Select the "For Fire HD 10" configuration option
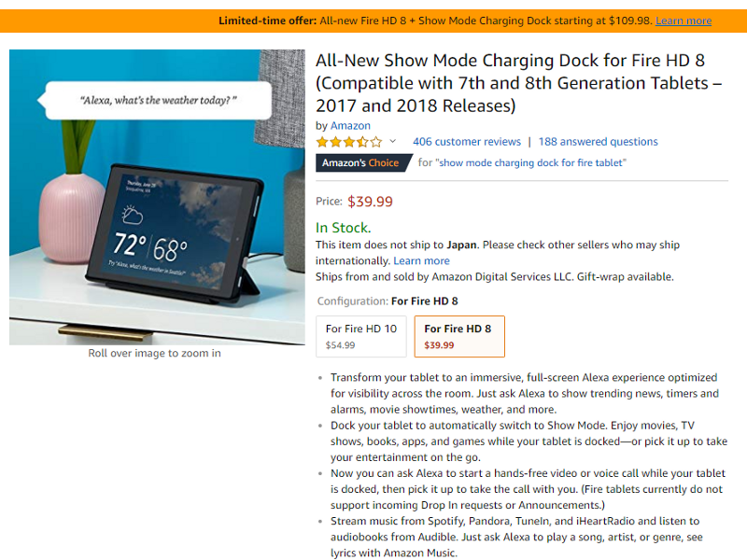The image size is (747, 560). [360, 334]
